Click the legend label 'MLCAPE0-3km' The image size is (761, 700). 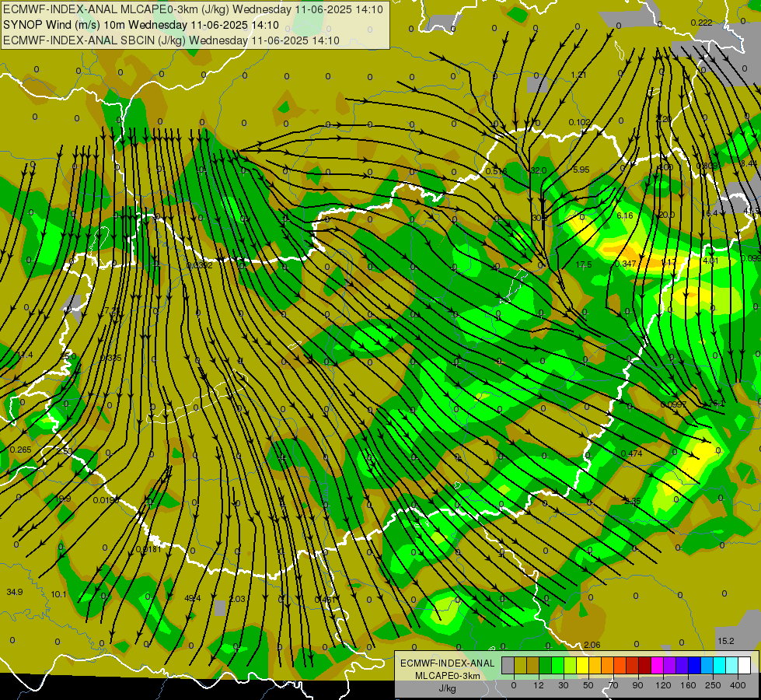point(447,676)
